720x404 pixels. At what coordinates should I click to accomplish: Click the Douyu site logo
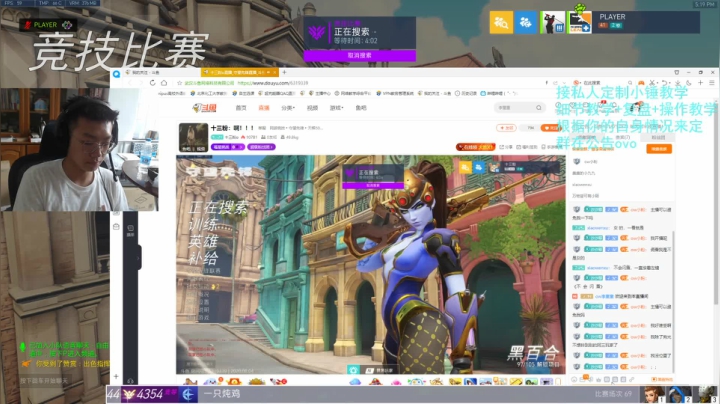[x=204, y=108]
